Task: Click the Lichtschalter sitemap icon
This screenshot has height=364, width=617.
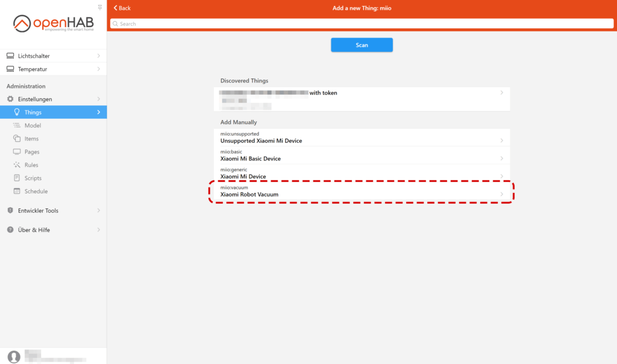Action: click(x=10, y=56)
